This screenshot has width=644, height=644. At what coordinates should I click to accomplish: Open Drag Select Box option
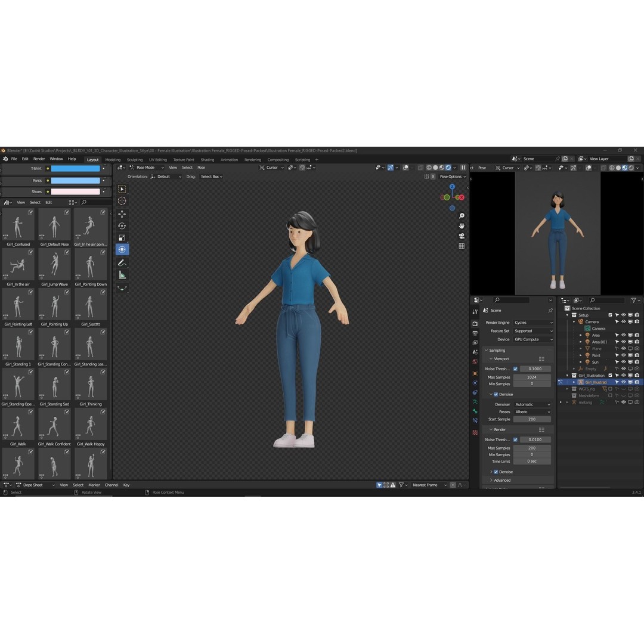point(212,177)
